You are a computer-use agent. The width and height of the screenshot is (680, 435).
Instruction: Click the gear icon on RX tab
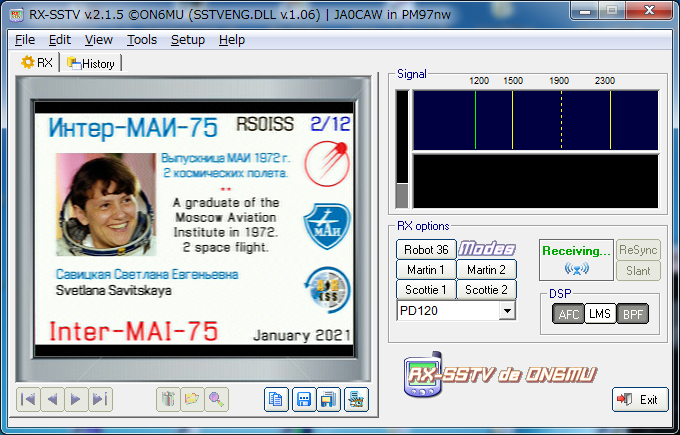pyautogui.click(x=27, y=62)
